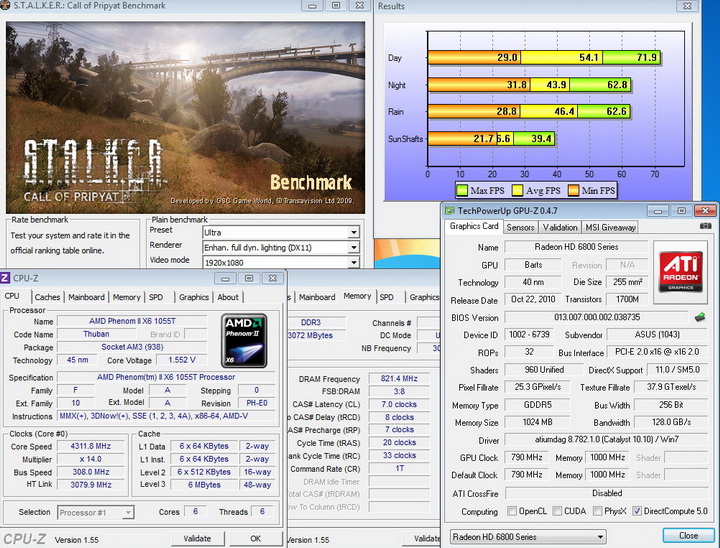Open the Validation tab in GPU-Z
The height and width of the screenshot is (548, 720).
(560, 227)
